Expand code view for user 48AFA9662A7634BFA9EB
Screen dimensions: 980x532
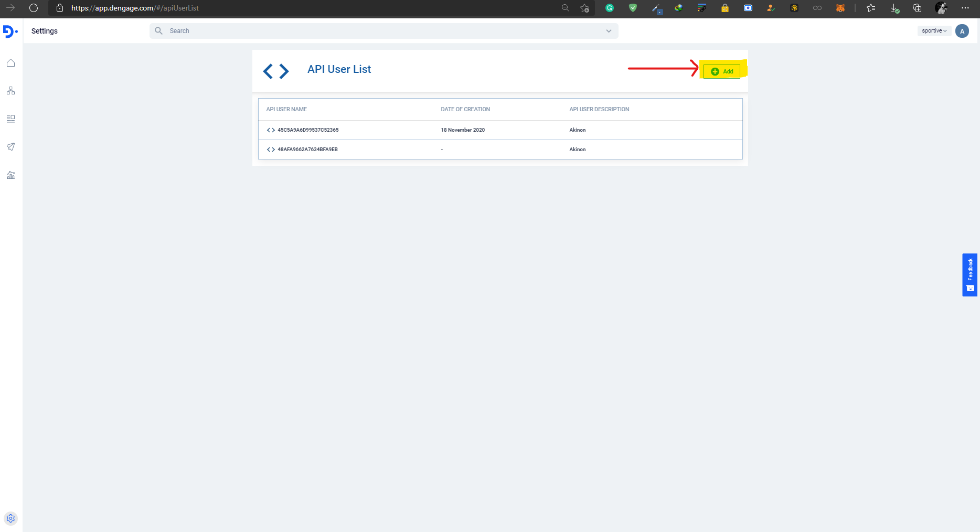click(x=270, y=149)
